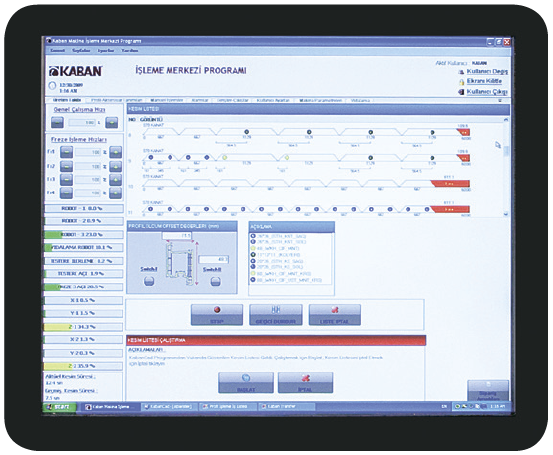553x455 pixels.
Task: Click the Kullanıcı Değiş link
Action: [x=487, y=71]
